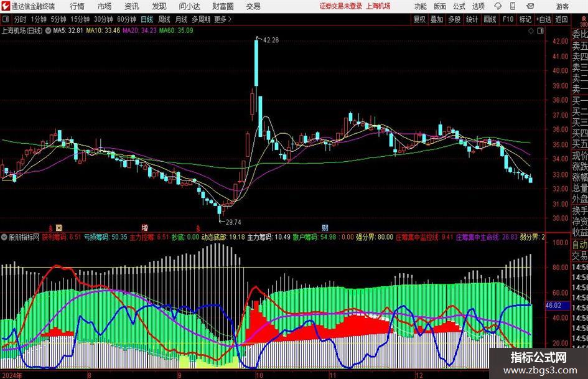The image size is (588, 379).
Task: Open the 公式 menu
Action: pos(459,6)
